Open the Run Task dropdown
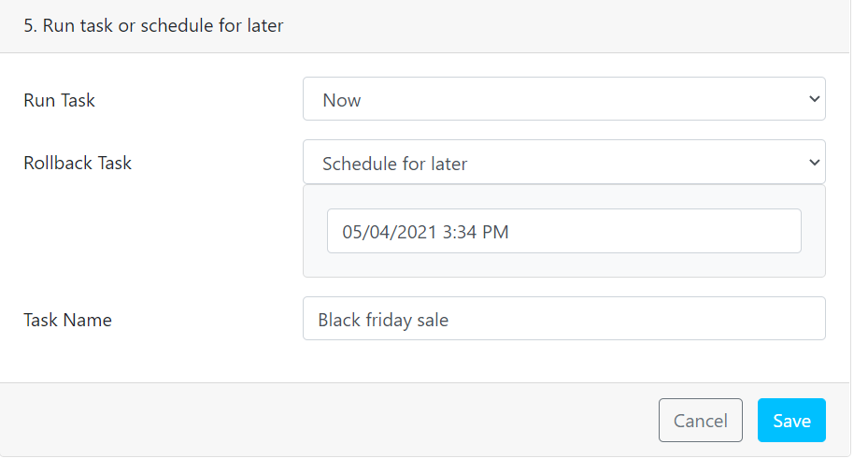Screen dimensions: 868x473 point(563,99)
